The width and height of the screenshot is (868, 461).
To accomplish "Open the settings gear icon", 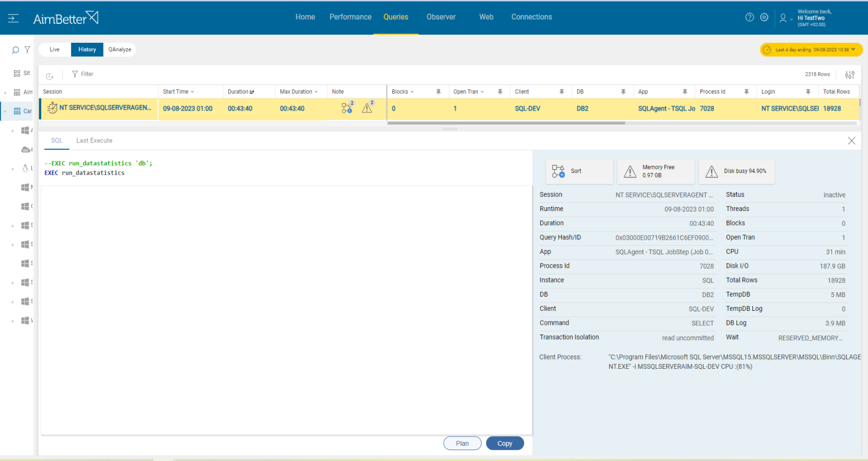I will point(764,17).
